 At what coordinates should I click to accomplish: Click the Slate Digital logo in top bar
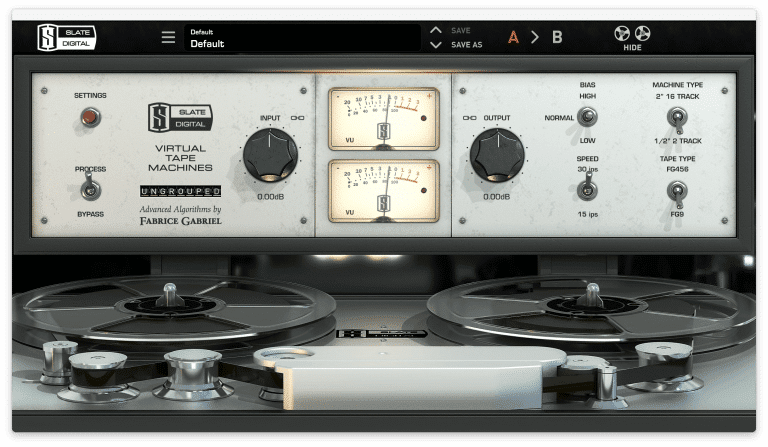click(x=67, y=38)
